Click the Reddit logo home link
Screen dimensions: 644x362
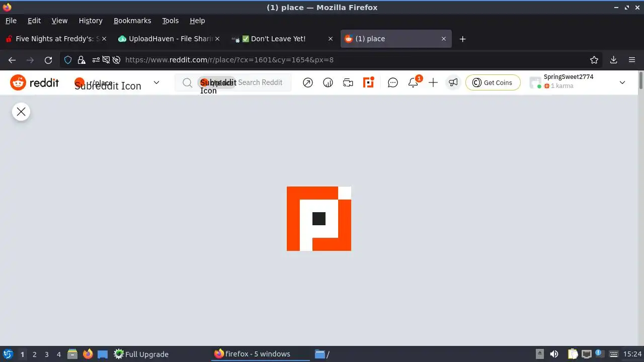click(34, 82)
